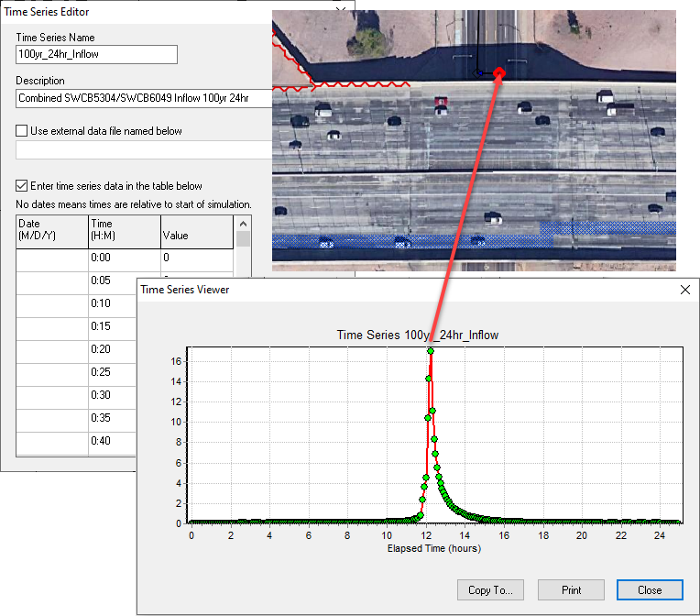Enable 'Use external data file' checkbox

click(x=23, y=131)
